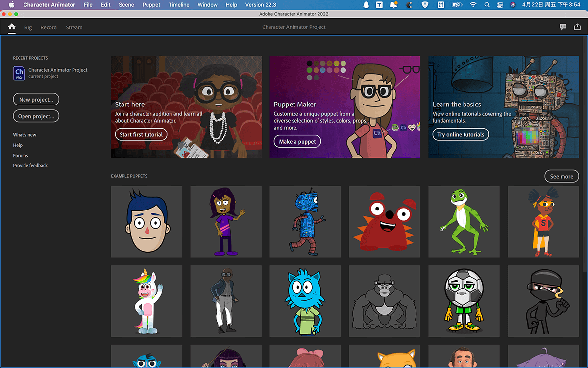
Task: Open the Stream workspace tab
Action: pos(74,27)
